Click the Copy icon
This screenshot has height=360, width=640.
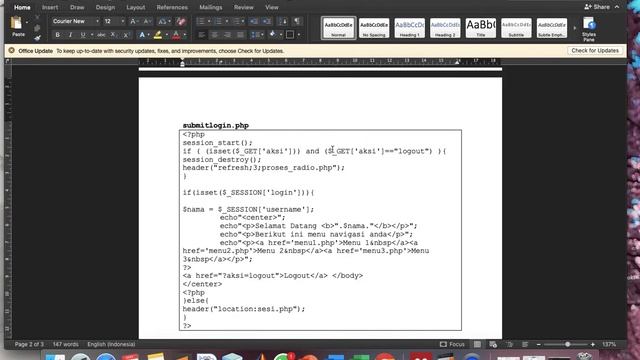(37, 28)
